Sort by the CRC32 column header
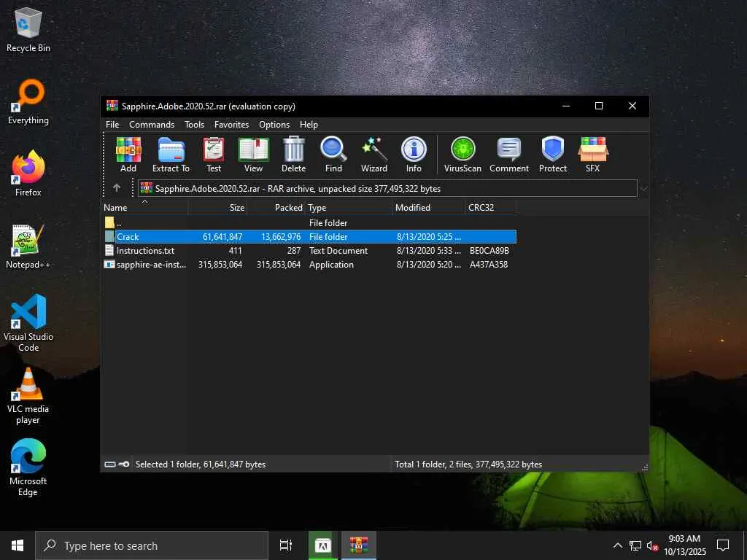 pyautogui.click(x=491, y=208)
